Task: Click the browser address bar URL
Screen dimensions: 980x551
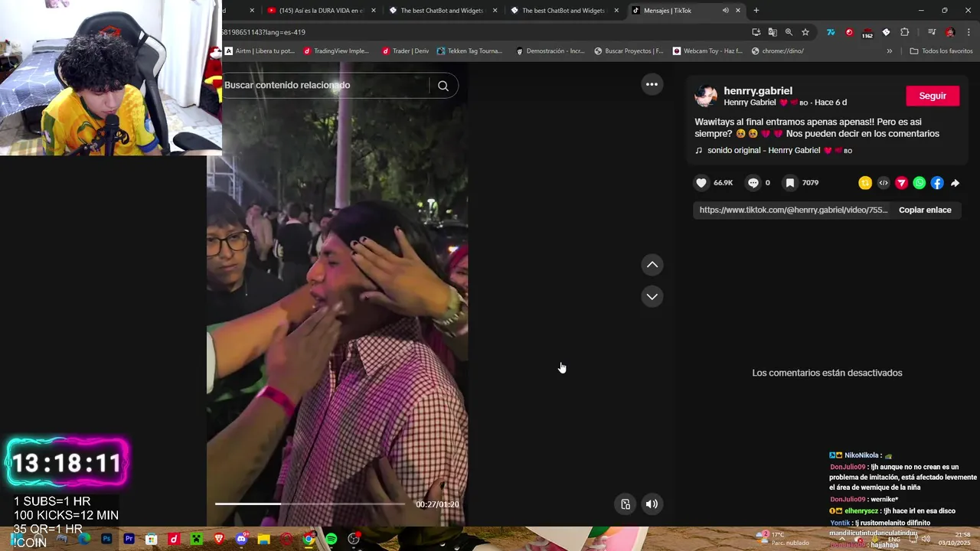Action: (x=263, y=32)
